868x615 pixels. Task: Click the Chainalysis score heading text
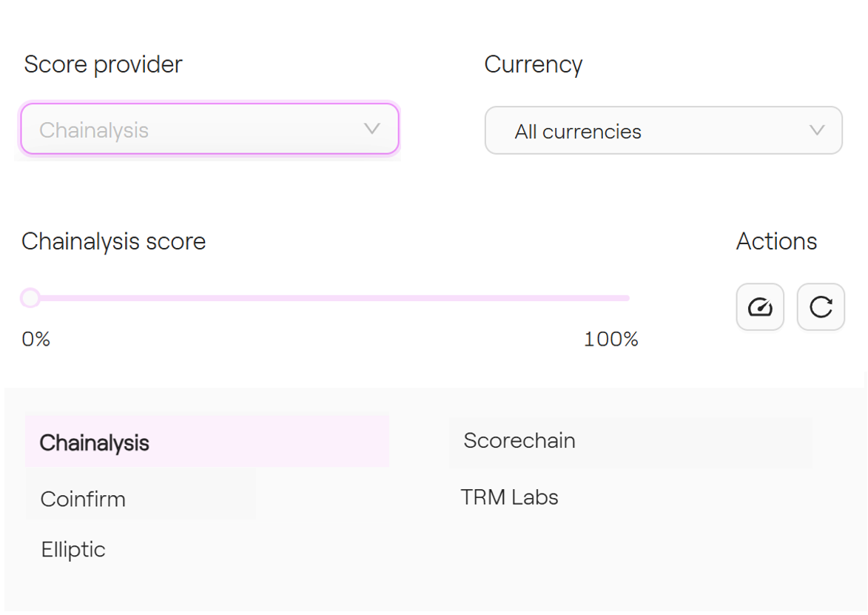[113, 241]
